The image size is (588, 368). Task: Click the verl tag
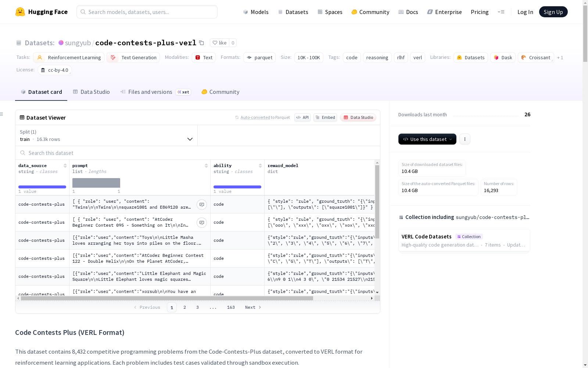[417, 57]
